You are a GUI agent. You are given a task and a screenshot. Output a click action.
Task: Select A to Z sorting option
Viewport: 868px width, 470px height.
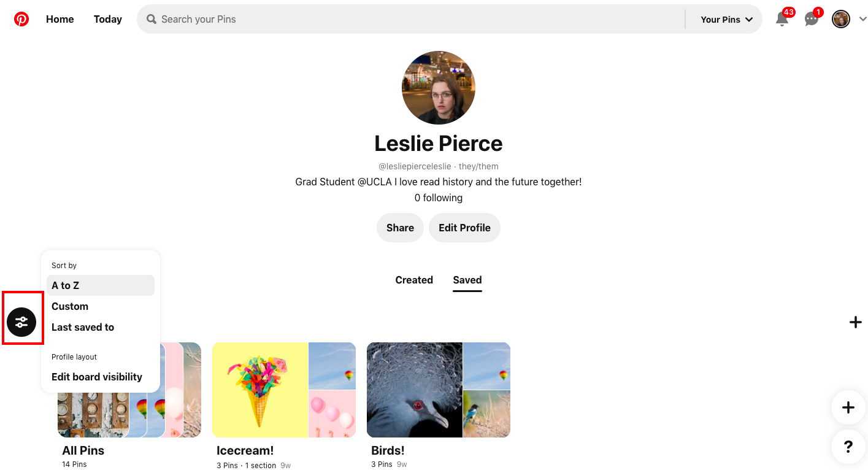point(66,285)
